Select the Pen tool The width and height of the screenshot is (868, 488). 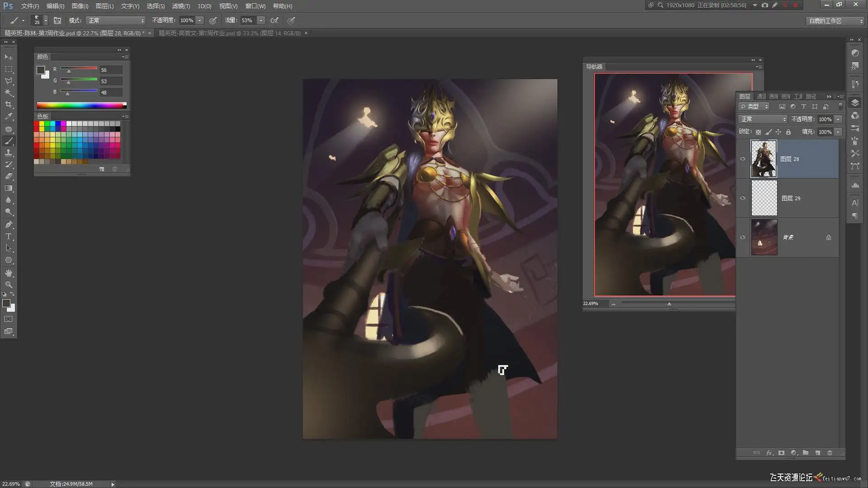click(9, 225)
